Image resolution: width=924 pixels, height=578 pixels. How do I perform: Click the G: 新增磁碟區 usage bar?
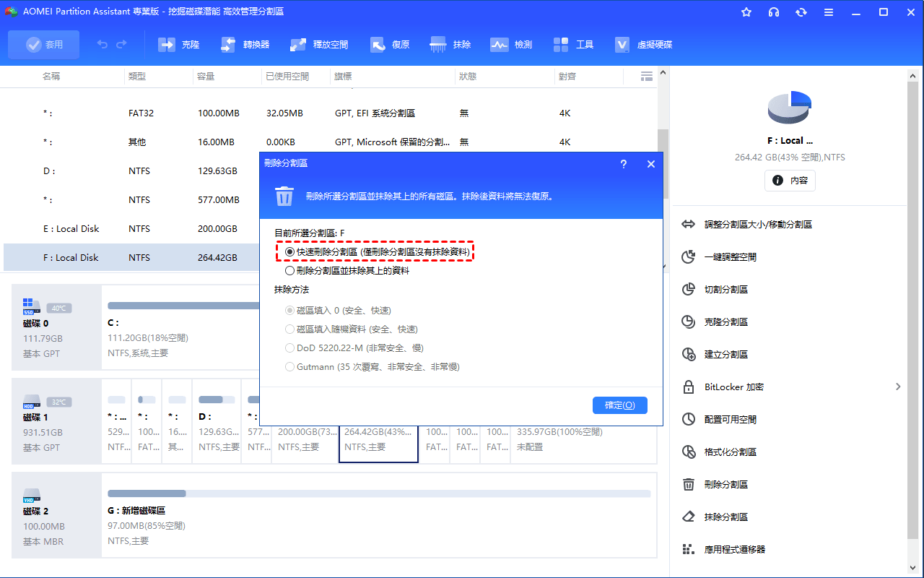click(x=379, y=493)
